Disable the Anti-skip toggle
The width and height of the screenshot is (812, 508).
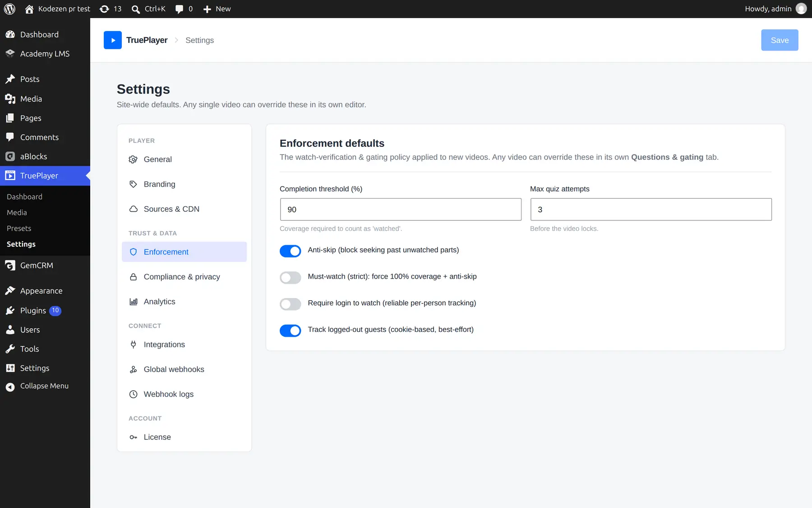290,251
